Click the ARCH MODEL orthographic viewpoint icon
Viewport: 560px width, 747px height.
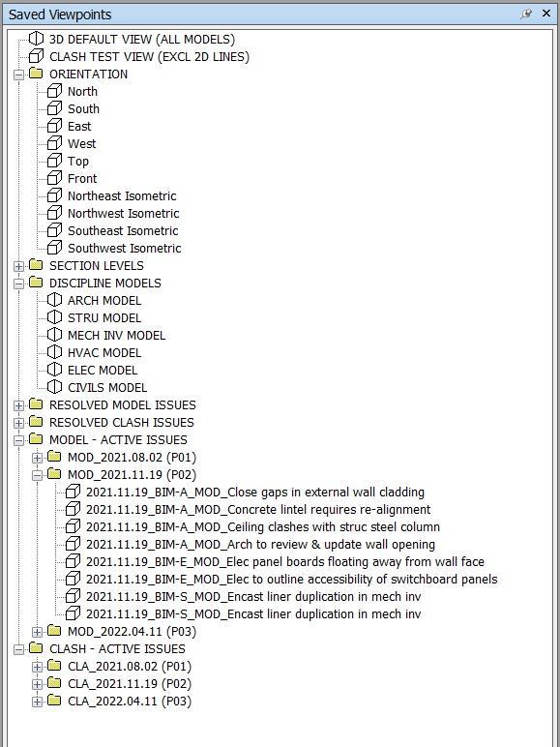pyautogui.click(x=54, y=300)
